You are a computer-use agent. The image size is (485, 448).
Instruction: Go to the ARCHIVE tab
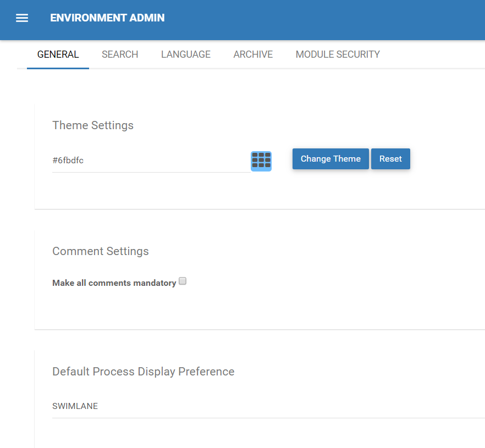(x=253, y=54)
